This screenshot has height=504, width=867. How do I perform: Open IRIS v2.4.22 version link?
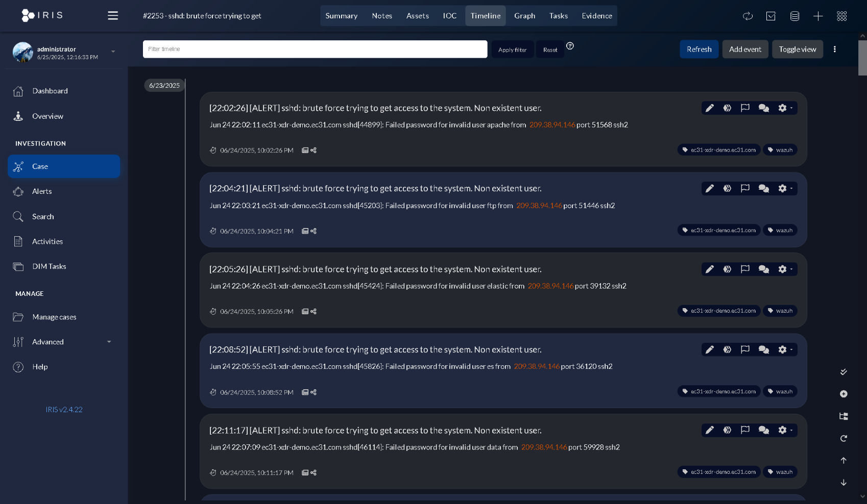pos(64,410)
